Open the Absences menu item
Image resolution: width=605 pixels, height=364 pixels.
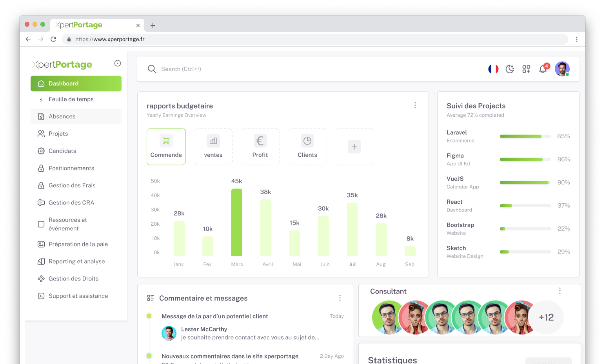click(76, 116)
